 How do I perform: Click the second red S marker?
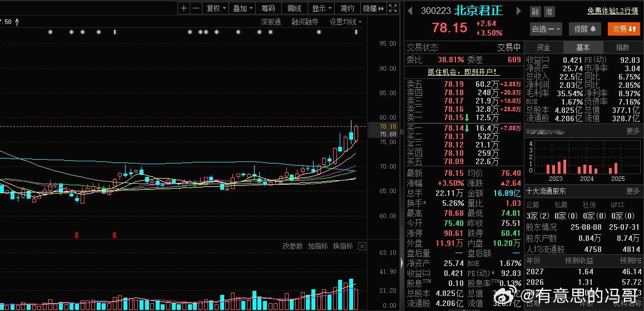[x=115, y=235]
